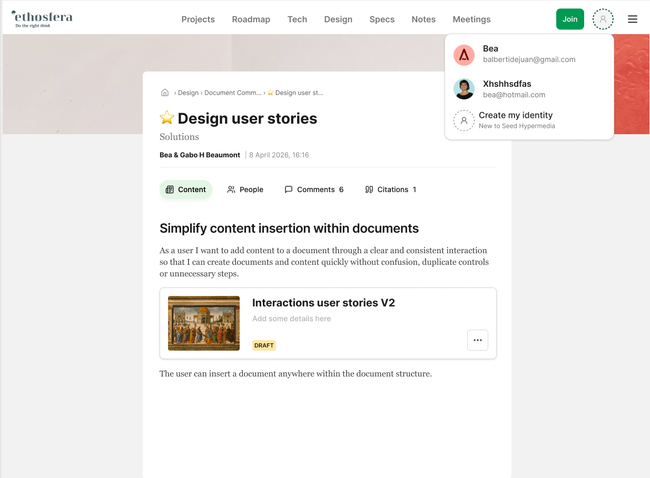The width and height of the screenshot is (650, 478).
Task: Open the Comments tab
Action: [x=314, y=189]
